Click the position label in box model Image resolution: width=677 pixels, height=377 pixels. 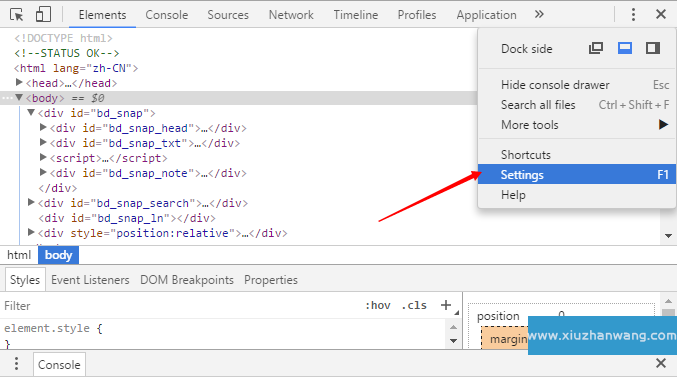coord(498,316)
